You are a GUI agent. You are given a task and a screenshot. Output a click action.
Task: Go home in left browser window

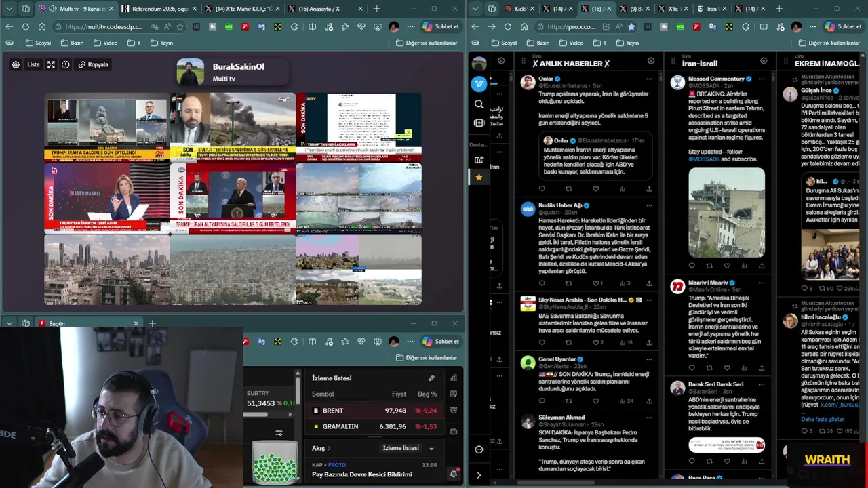coord(42,26)
